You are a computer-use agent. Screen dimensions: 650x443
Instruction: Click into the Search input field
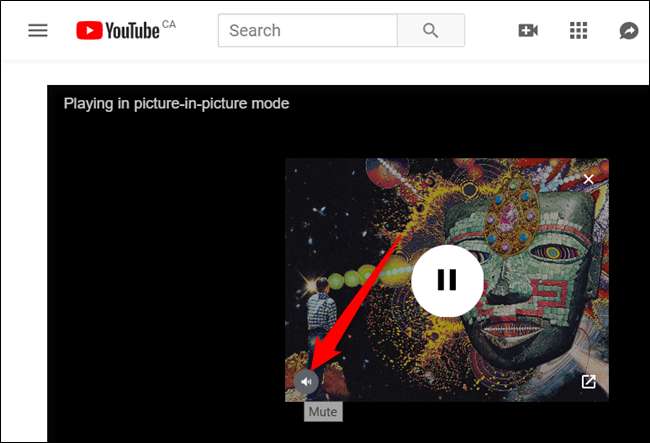click(x=308, y=30)
